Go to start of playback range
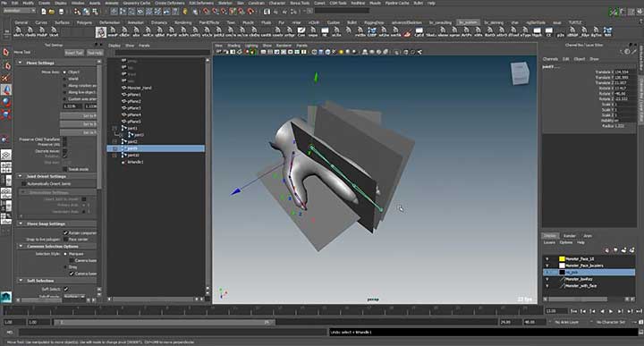Image resolution: width=644 pixels, height=346 pixels. click(574, 311)
